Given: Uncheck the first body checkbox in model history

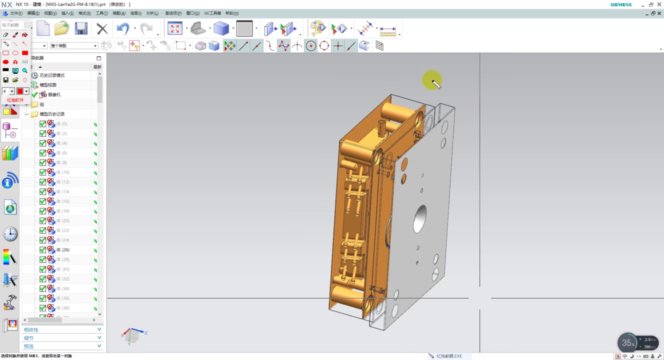Looking at the screenshot, I should 42,124.
